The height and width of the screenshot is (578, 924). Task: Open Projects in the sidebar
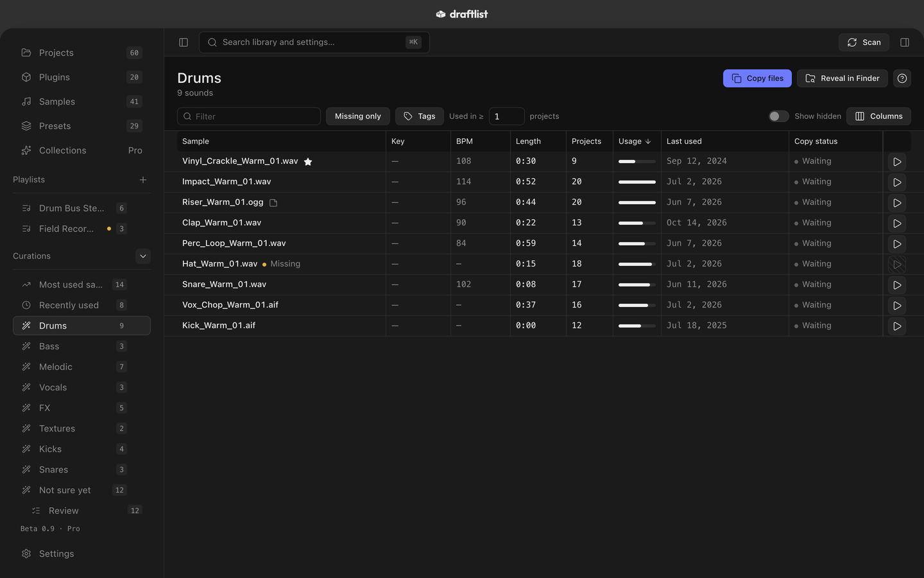(x=81, y=53)
